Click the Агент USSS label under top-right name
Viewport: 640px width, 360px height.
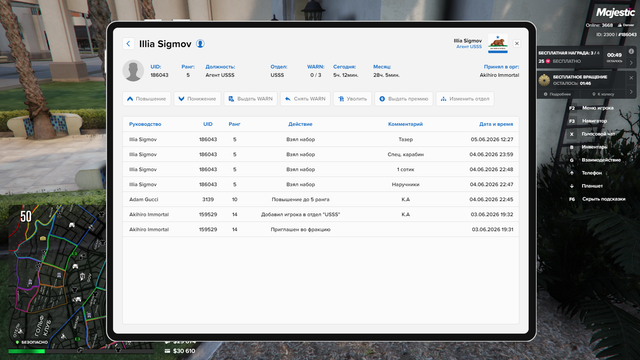pos(469,47)
